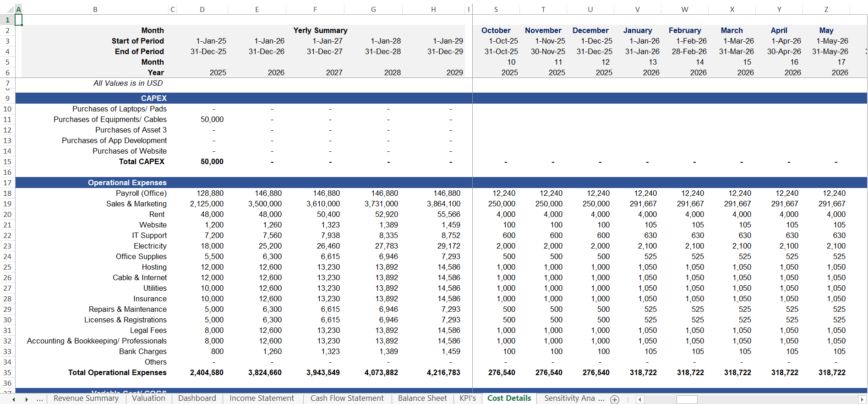
Task: Select column S header
Action: click(x=496, y=9)
